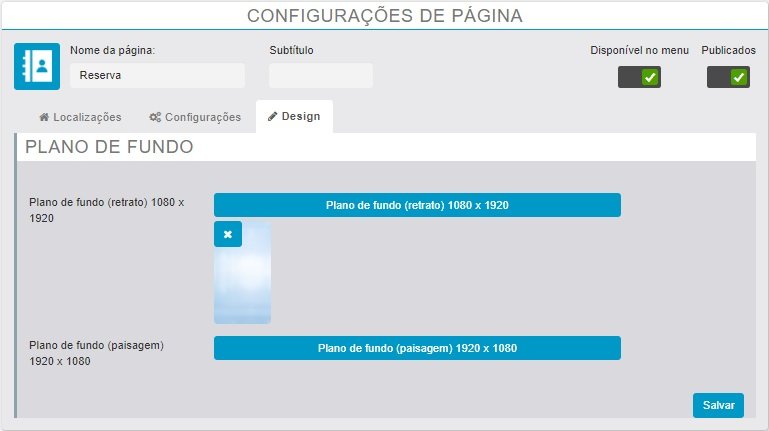Toggle the Disponível no menu switch
The width and height of the screenshot is (769, 431).
(x=639, y=77)
